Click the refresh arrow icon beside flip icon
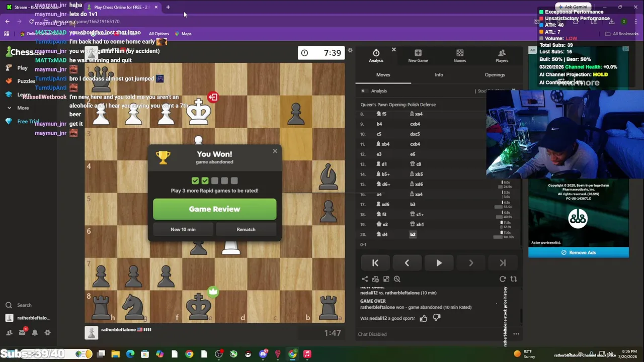This screenshot has width=644, height=362. [x=503, y=279]
